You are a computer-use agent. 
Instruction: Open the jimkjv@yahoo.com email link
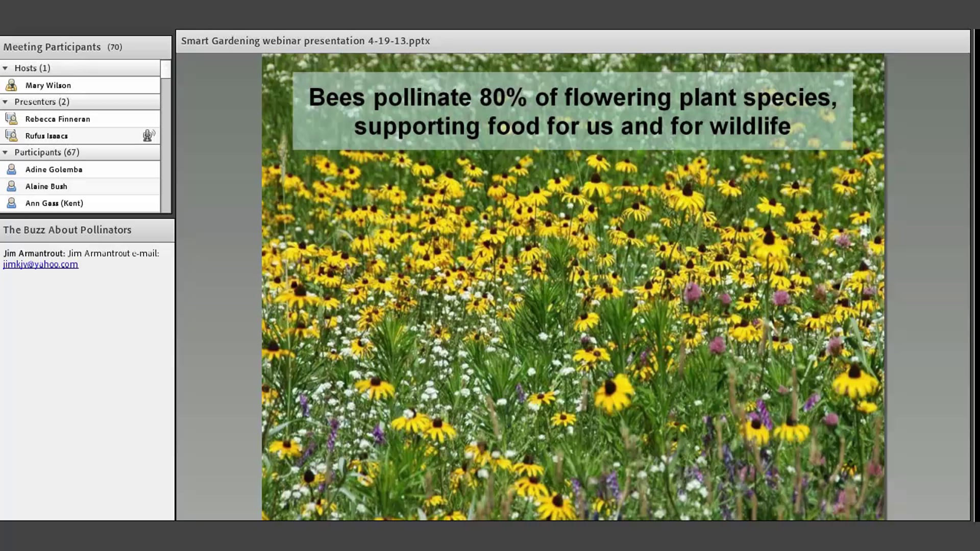click(41, 264)
